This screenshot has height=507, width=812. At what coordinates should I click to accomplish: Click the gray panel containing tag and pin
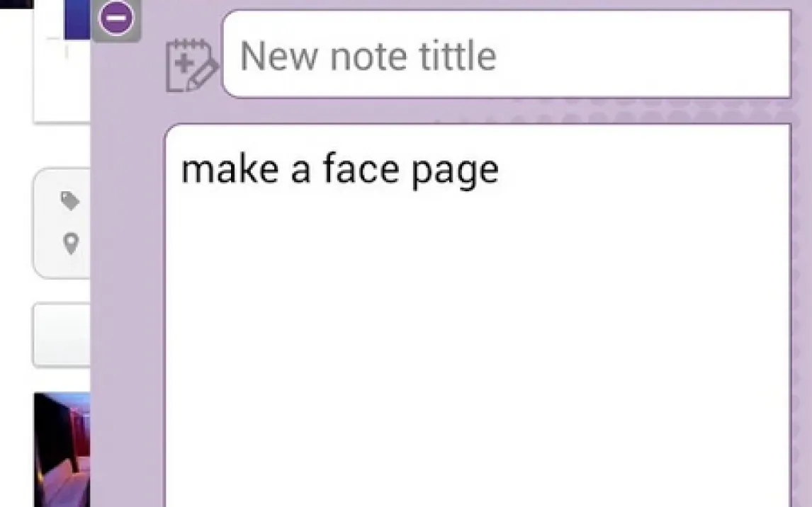coord(62,224)
